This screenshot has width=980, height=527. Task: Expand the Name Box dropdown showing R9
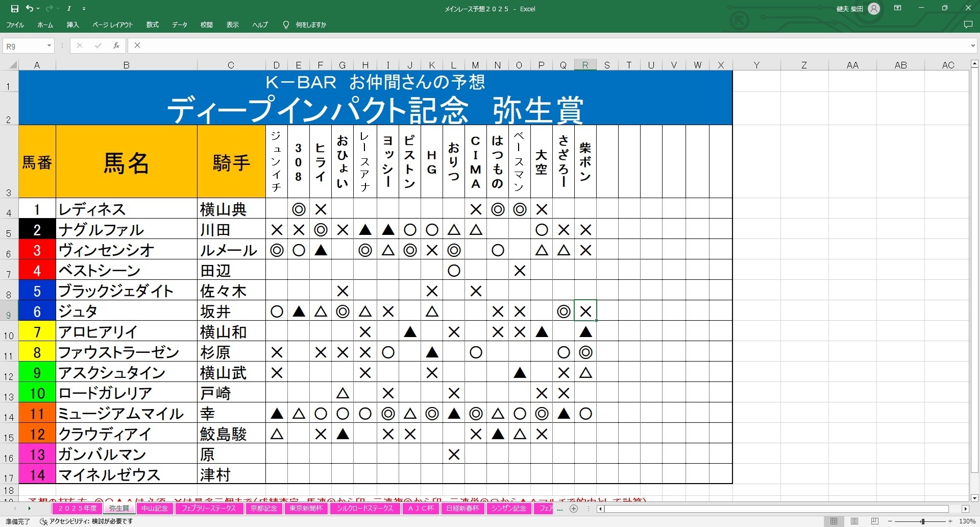[49, 46]
